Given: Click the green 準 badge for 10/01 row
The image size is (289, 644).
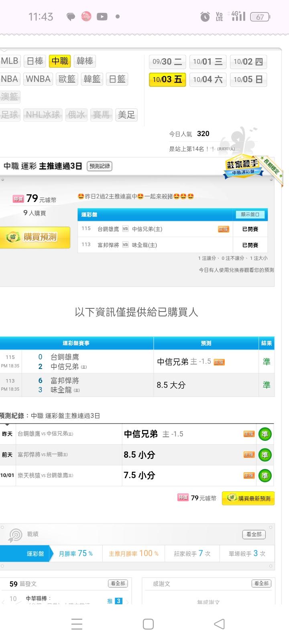Looking at the screenshot, I should [265, 475].
